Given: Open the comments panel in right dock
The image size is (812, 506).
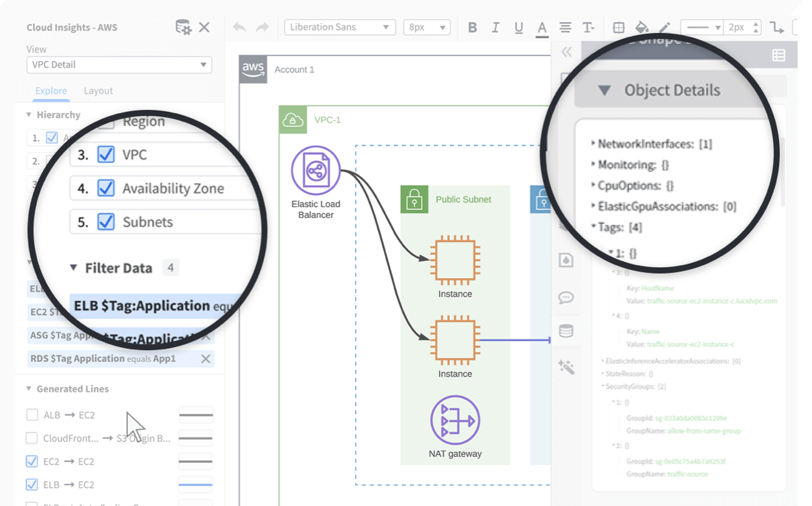Looking at the screenshot, I should (566, 298).
